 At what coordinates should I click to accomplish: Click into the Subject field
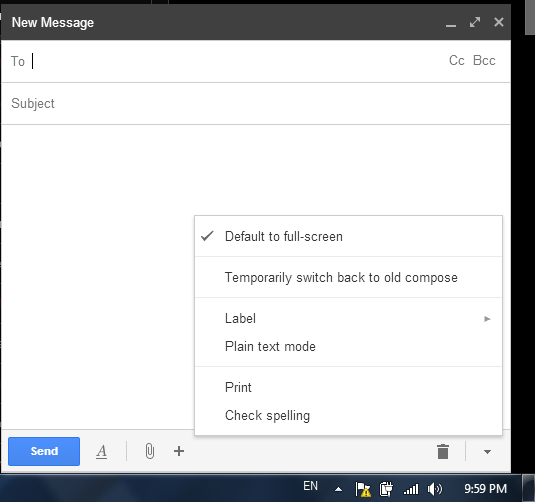[256, 103]
